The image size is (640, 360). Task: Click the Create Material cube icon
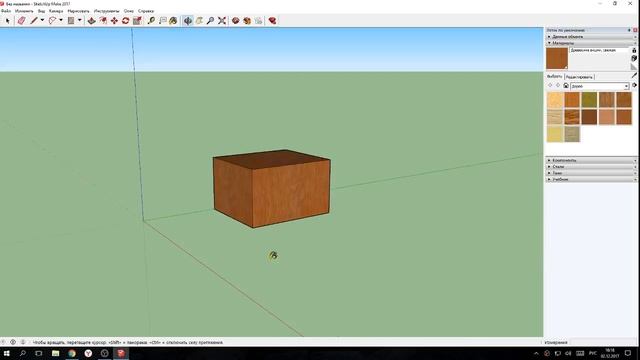click(x=634, y=58)
